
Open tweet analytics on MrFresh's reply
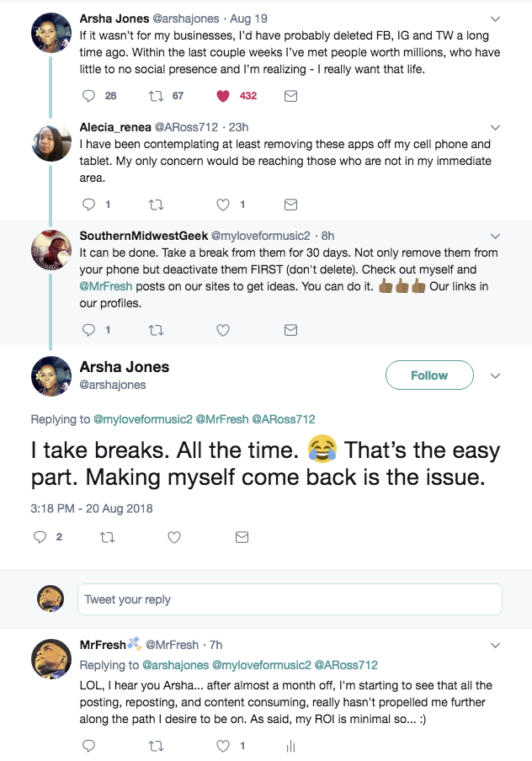point(290,746)
